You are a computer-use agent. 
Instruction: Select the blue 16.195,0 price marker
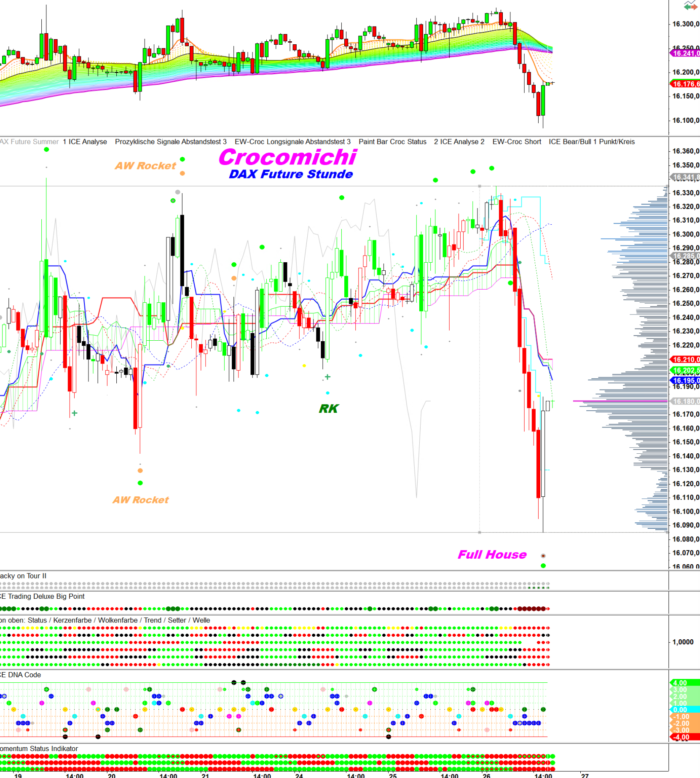tap(685, 380)
